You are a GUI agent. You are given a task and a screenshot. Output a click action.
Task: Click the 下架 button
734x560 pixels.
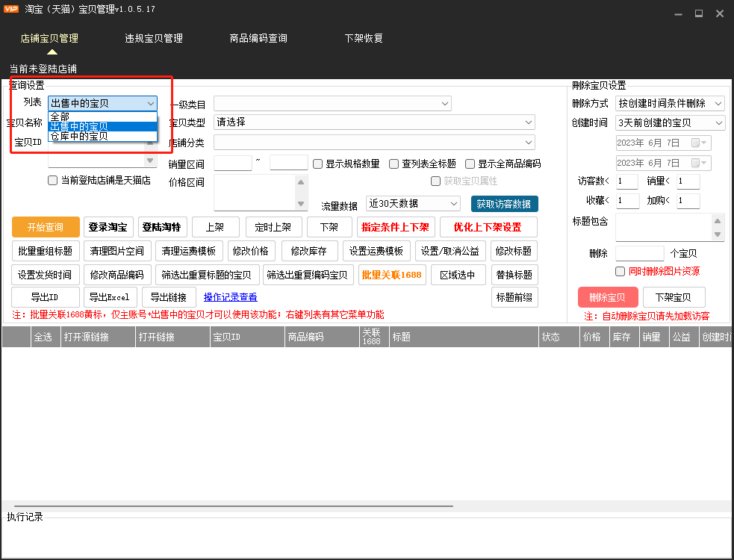click(329, 227)
